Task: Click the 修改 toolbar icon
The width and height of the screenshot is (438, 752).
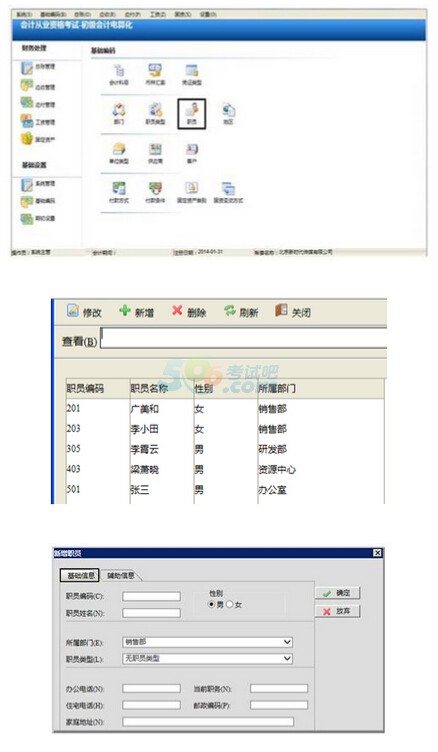Action: click(72, 311)
